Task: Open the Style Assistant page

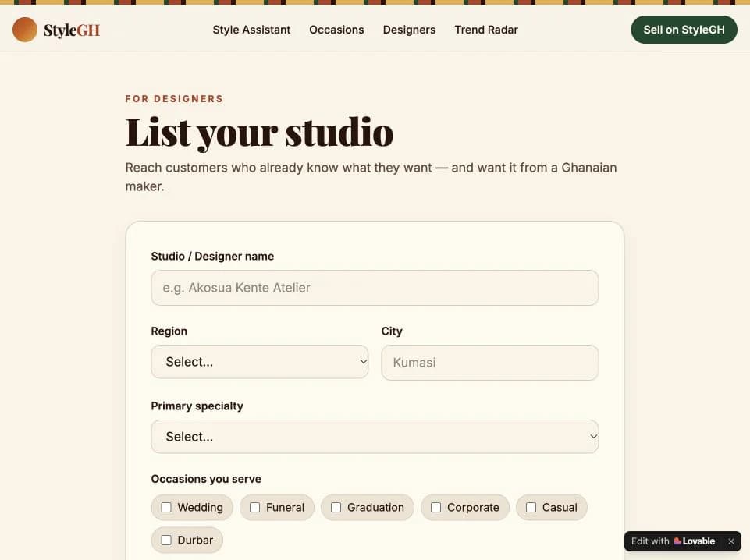Action: point(251,30)
